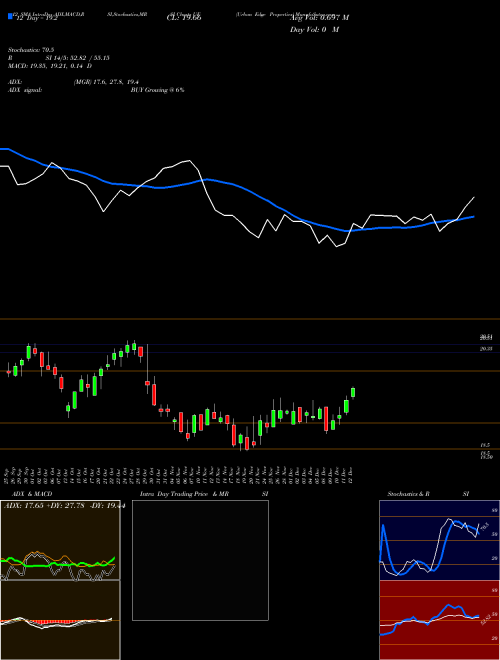
Task: Click the blue 12-day SMA legend square
Action: [10, 17]
